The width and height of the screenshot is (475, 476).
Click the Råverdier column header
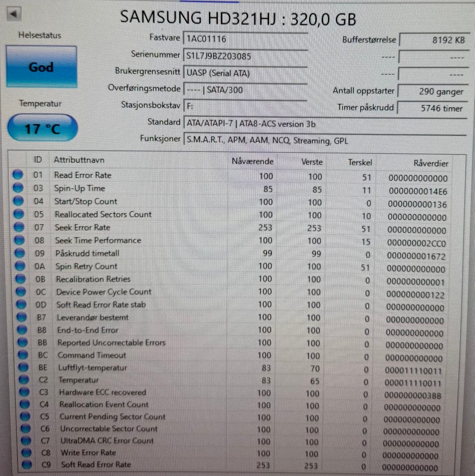430,163
